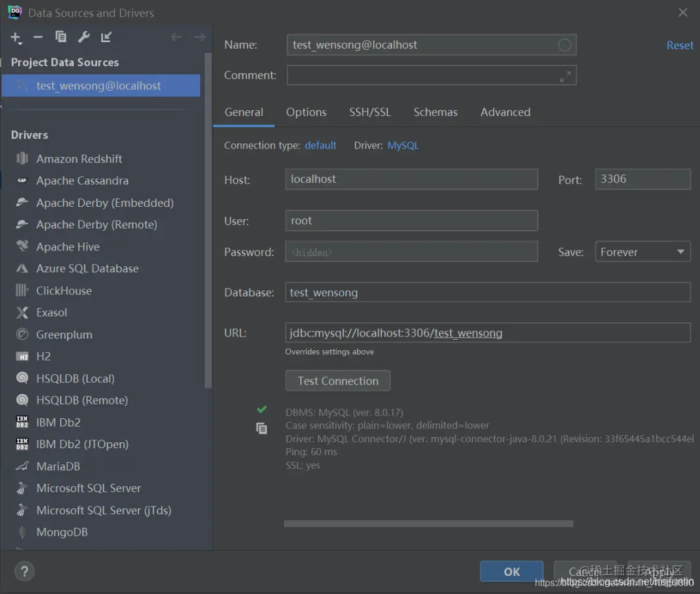Select H2 driver

click(x=43, y=357)
